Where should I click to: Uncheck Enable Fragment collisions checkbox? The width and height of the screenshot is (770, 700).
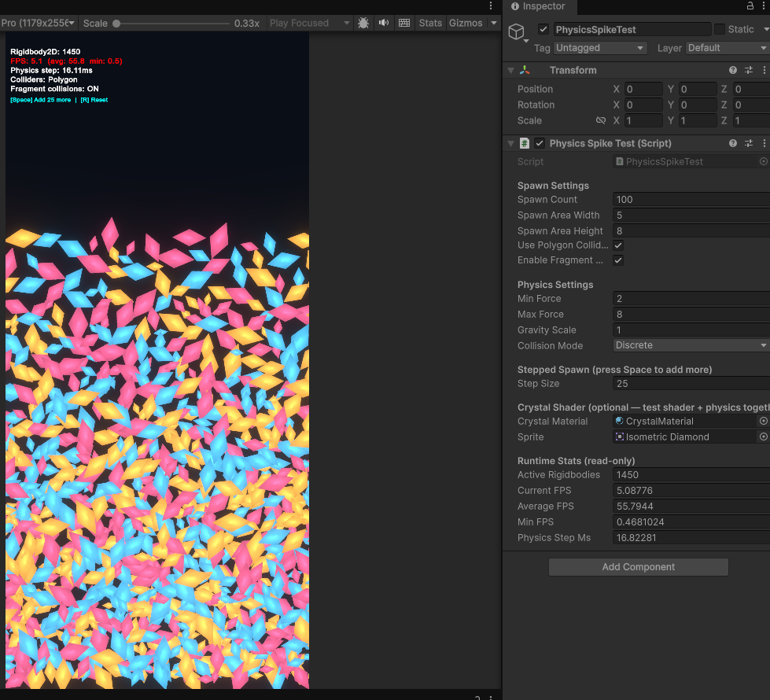[x=619, y=260]
